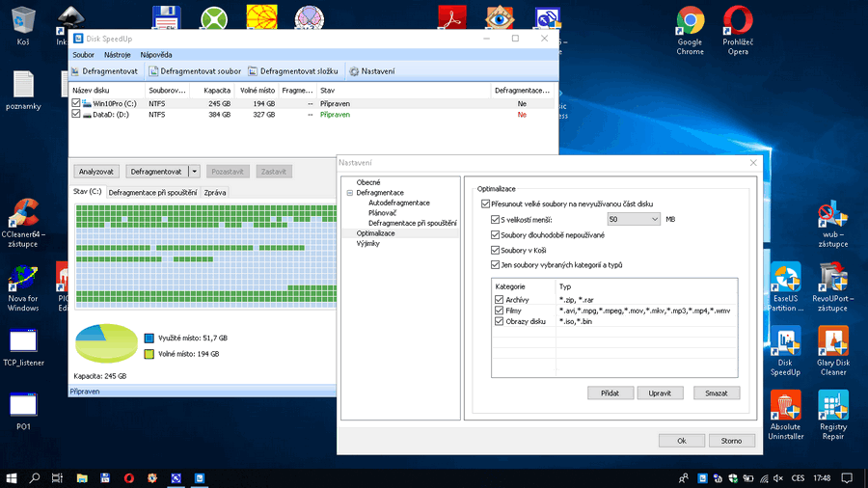The width and height of the screenshot is (868, 488).
Task: Switch to the Zpráva tab
Action: [215, 192]
